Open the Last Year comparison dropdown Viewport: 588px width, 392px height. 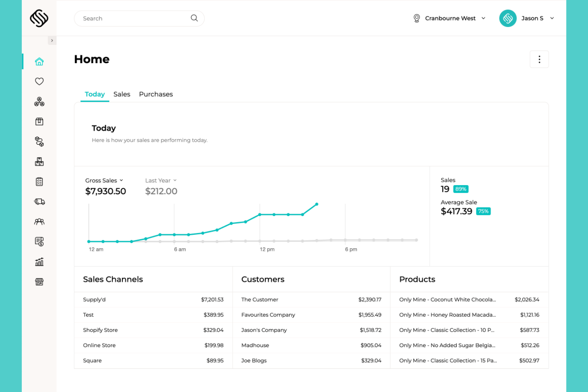click(x=161, y=180)
